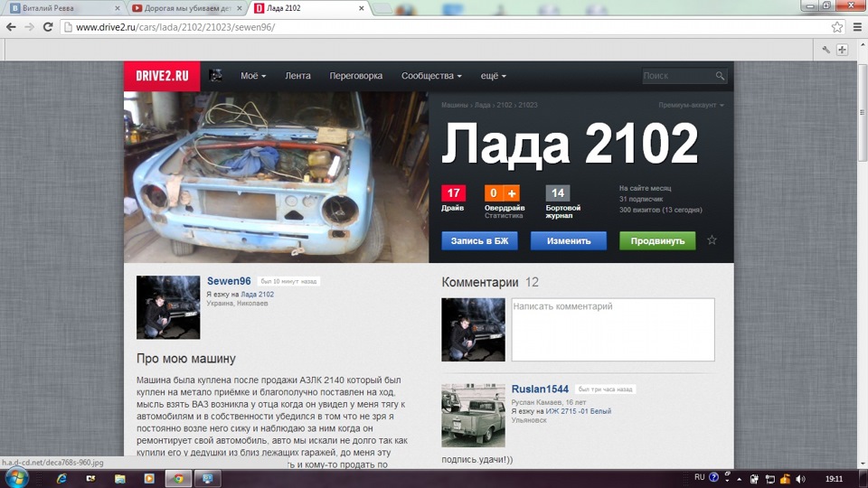Open the ИЖ 2715 -01 Белый link

point(579,411)
